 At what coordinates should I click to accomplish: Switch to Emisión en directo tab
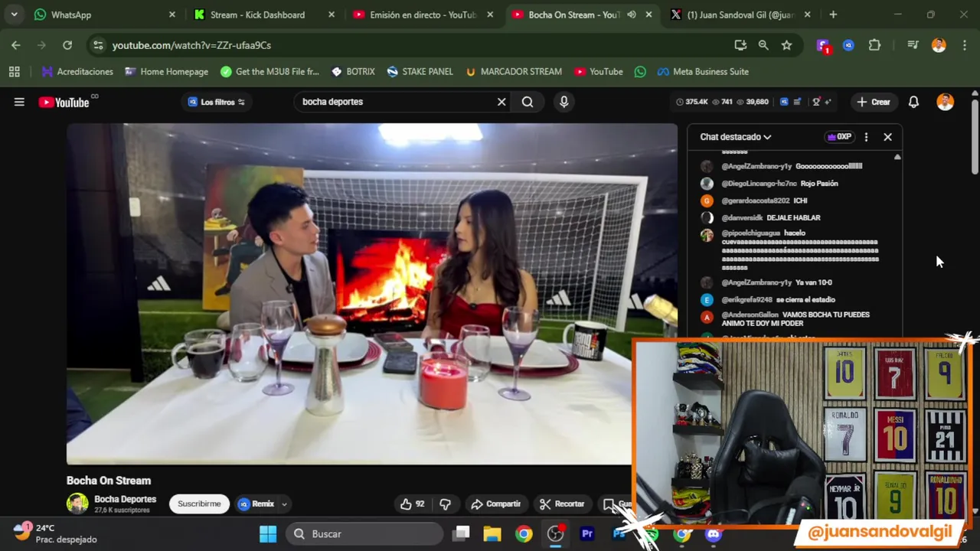(423, 15)
